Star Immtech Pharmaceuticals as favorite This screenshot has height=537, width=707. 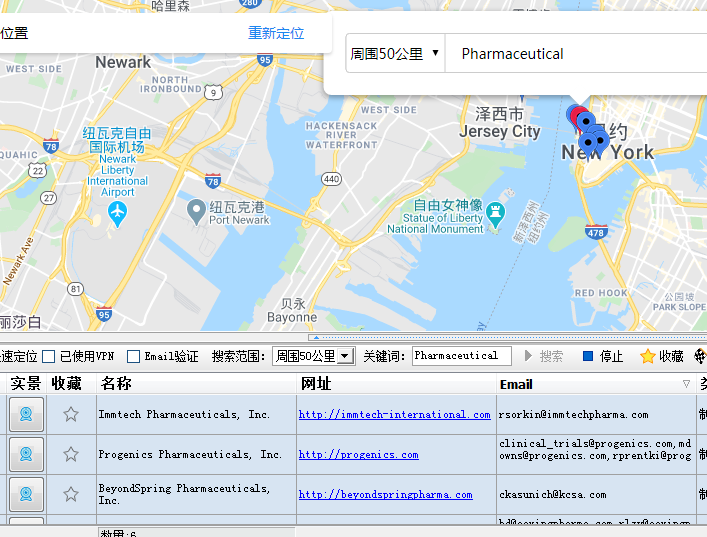point(71,414)
